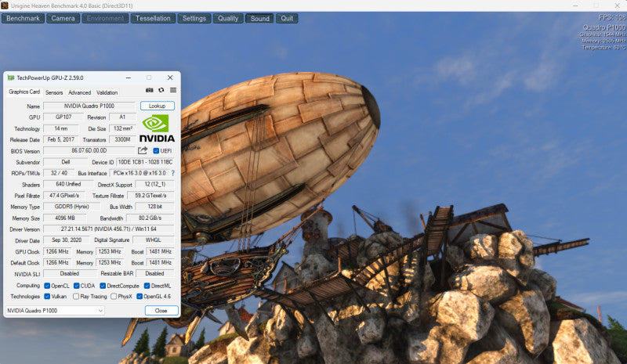The width and height of the screenshot is (627, 364).
Task: Switch to the Sensors tab
Action: tap(54, 92)
